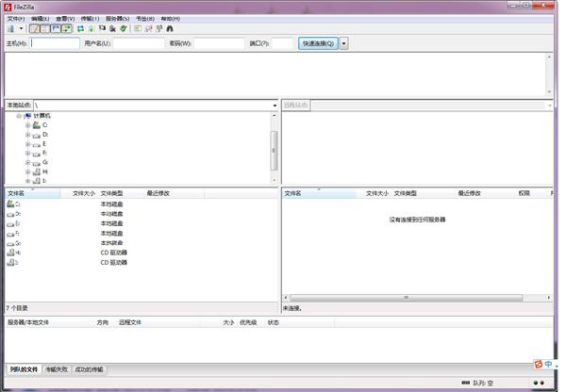The width and height of the screenshot is (566, 392).
Task: Open the 文件 (File) menu
Action: [16, 18]
